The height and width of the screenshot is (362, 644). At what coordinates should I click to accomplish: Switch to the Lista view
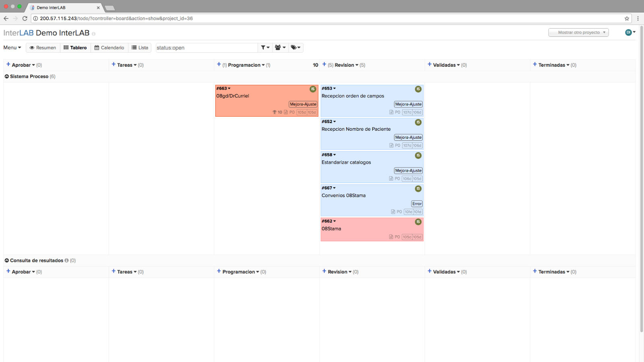point(140,47)
